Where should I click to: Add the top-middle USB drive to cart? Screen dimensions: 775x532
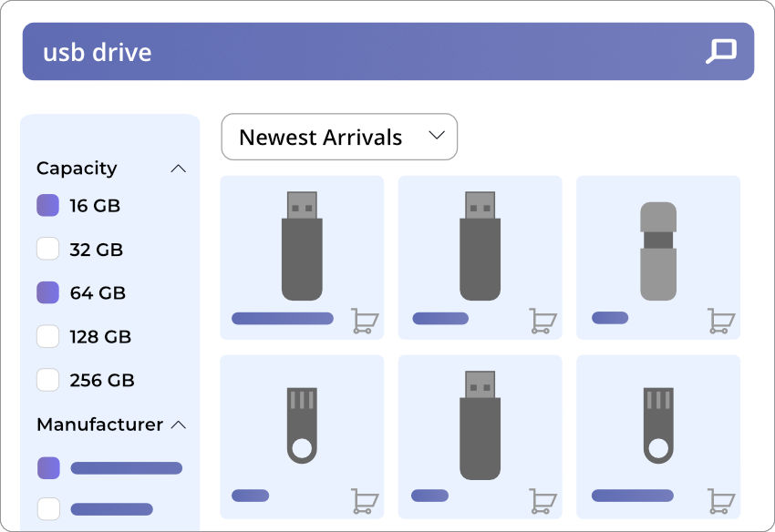point(543,321)
